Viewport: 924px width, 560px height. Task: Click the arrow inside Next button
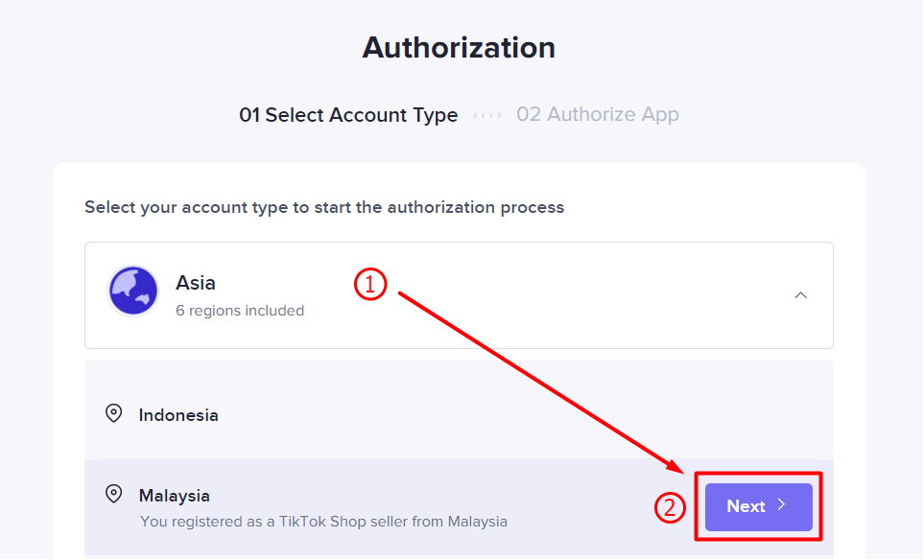coord(781,504)
